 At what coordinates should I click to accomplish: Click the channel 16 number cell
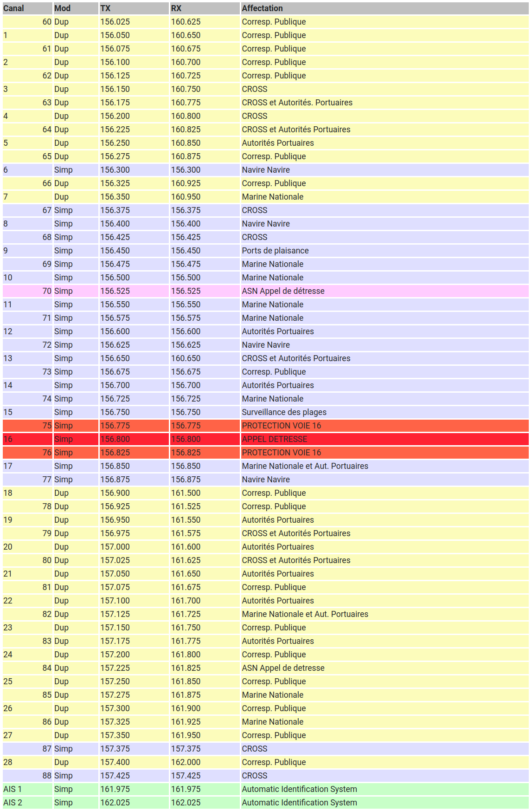(x=27, y=439)
